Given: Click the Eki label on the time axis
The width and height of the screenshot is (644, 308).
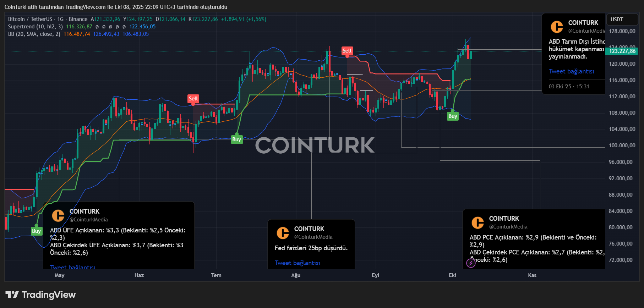Looking at the screenshot, I should [453, 275].
